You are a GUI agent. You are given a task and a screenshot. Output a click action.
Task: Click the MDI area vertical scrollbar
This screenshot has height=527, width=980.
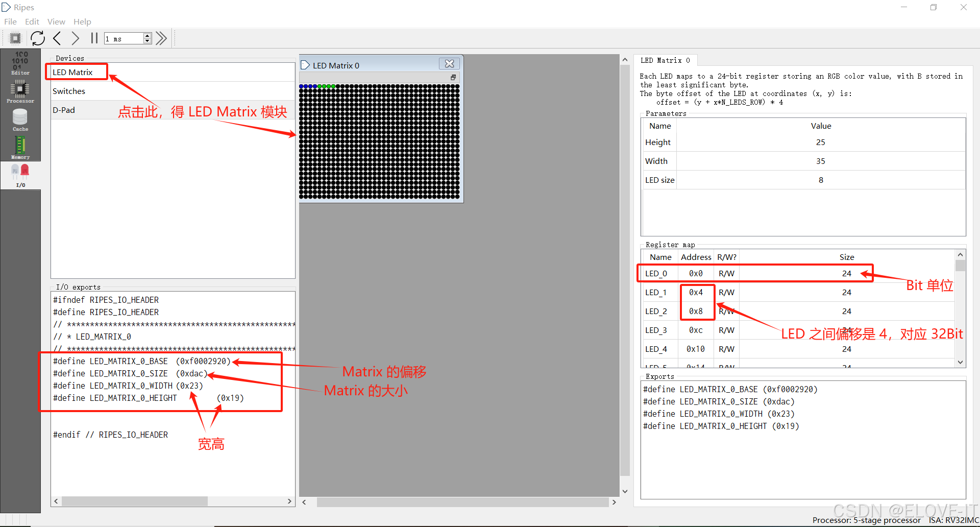click(x=625, y=271)
